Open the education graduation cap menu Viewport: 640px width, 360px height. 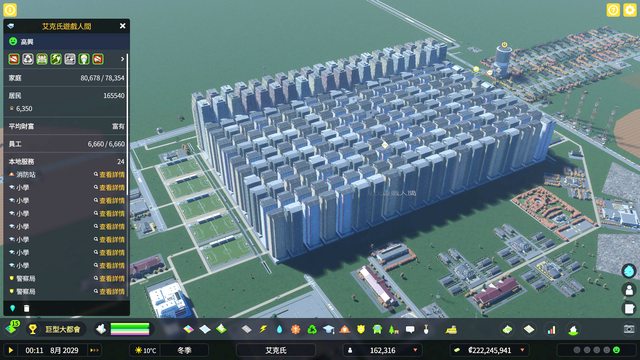click(329, 329)
